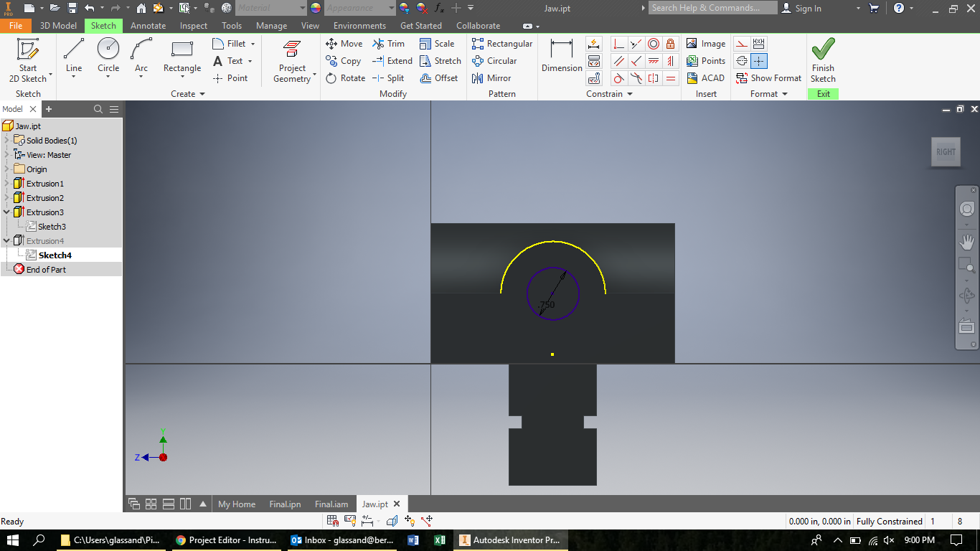The height and width of the screenshot is (551, 980).
Task: Apply the Parallel constraint
Action: pyautogui.click(x=618, y=61)
